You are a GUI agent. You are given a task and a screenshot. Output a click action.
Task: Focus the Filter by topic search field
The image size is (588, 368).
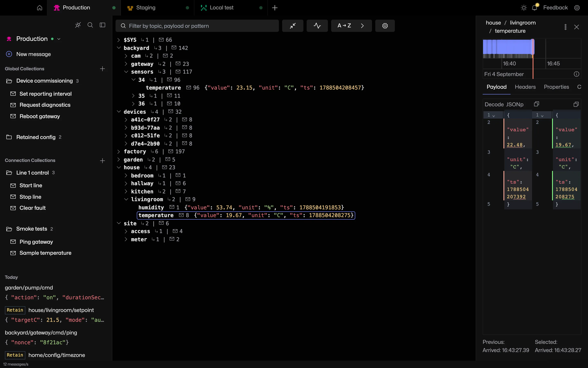coord(197,26)
